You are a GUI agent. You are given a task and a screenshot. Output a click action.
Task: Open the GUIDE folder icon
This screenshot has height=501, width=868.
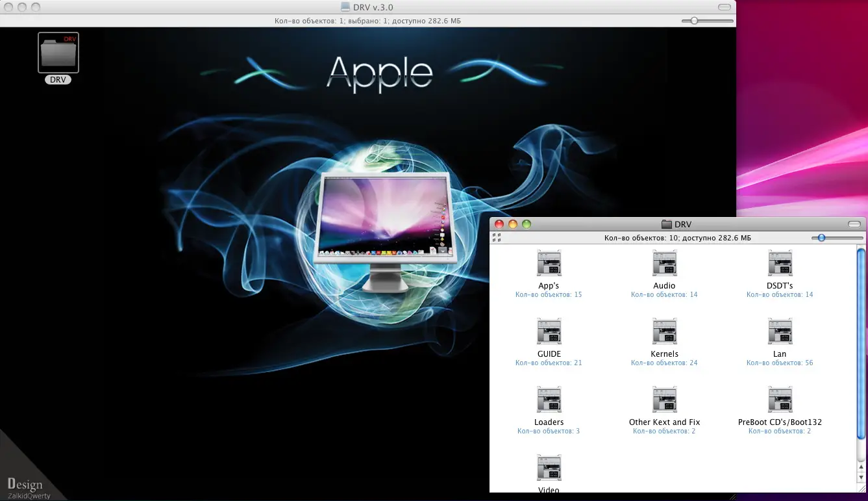[549, 331]
